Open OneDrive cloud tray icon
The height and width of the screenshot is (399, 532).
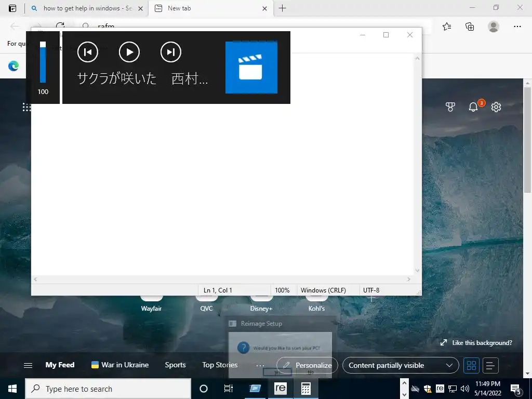click(x=415, y=389)
